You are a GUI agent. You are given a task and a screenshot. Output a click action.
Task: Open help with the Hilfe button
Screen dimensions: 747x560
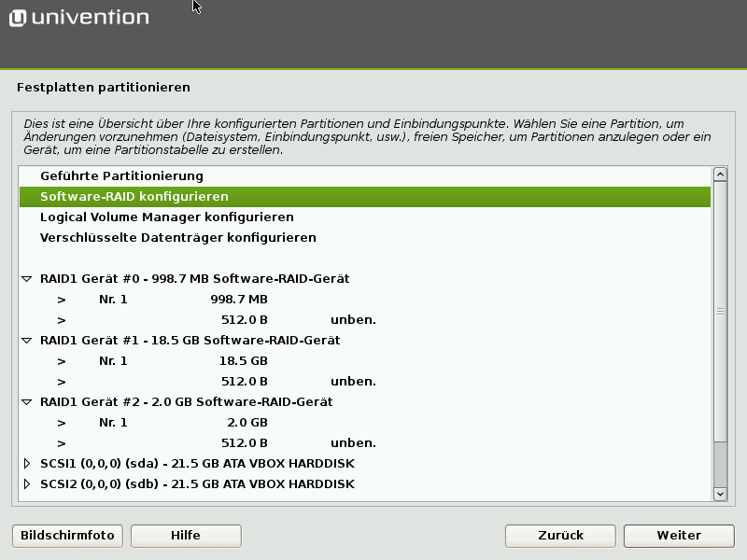click(186, 536)
